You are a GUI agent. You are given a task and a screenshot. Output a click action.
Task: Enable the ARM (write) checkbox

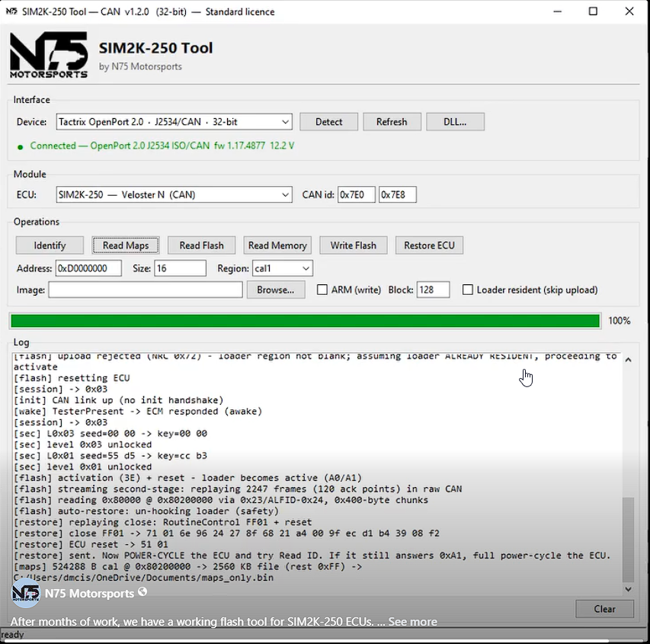click(x=322, y=290)
